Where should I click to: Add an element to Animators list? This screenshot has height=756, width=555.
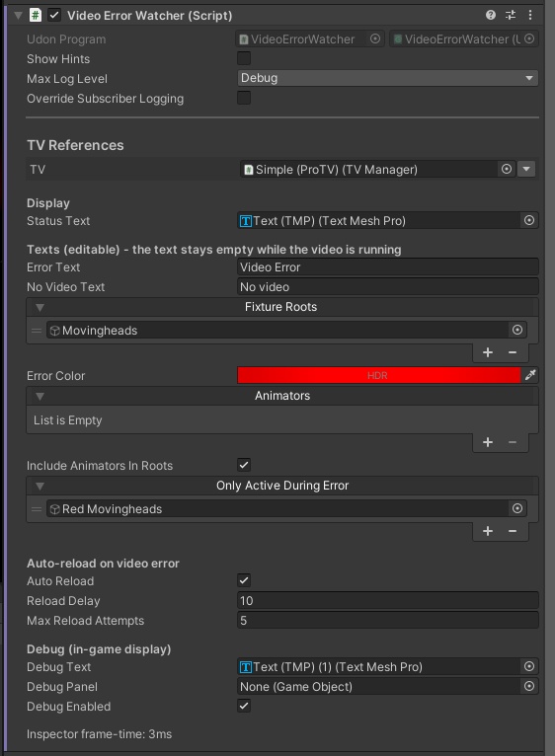pyautogui.click(x=488, y=442)
